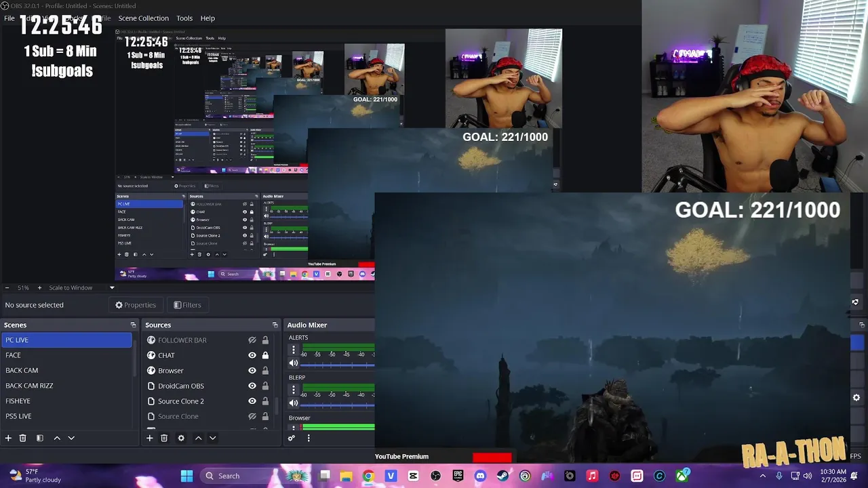Toggle lock on DroidCam OBS source

coord(265,386)
